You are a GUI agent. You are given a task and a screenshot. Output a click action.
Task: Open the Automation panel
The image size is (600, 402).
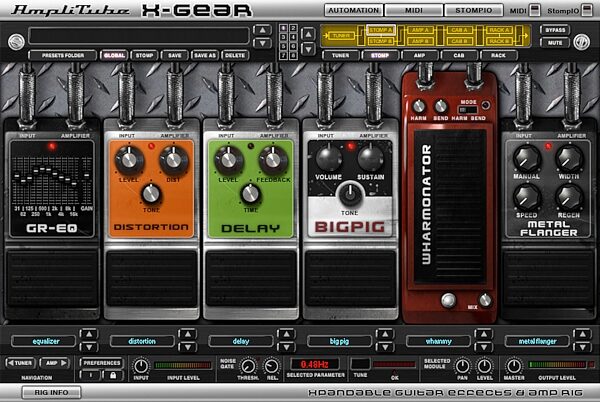(x=354, y=10)
